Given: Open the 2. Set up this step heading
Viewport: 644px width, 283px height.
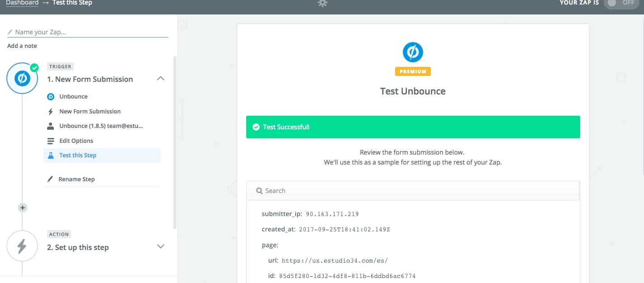Looking at the screenshot, I should (x=78, y=248).
